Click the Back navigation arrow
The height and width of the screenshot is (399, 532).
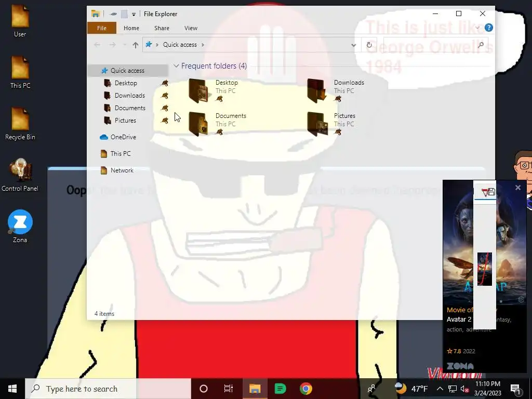[x=97, y=45]
